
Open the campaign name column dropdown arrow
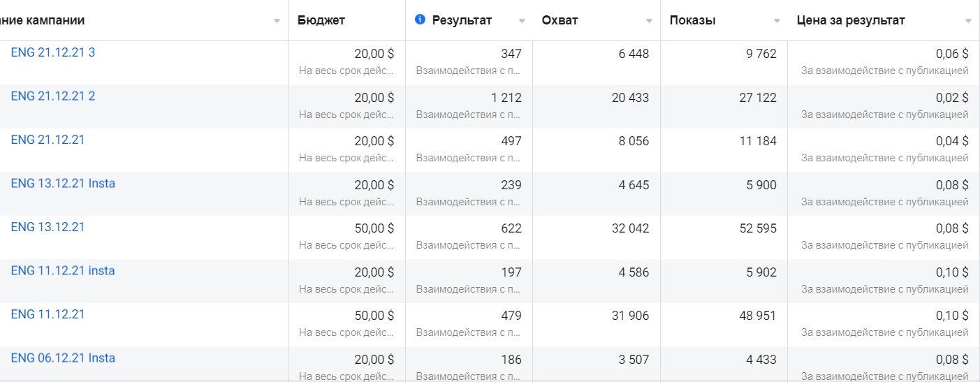coord(277,21)
